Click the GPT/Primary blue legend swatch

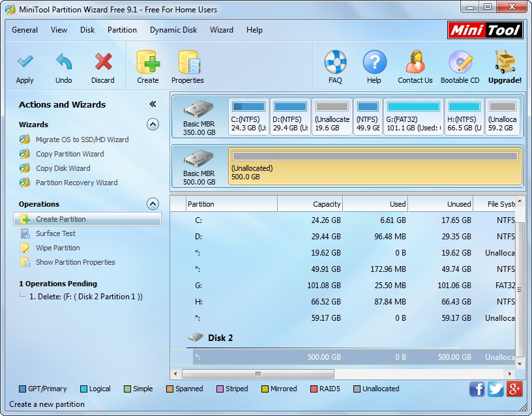[x=23, y=389]
